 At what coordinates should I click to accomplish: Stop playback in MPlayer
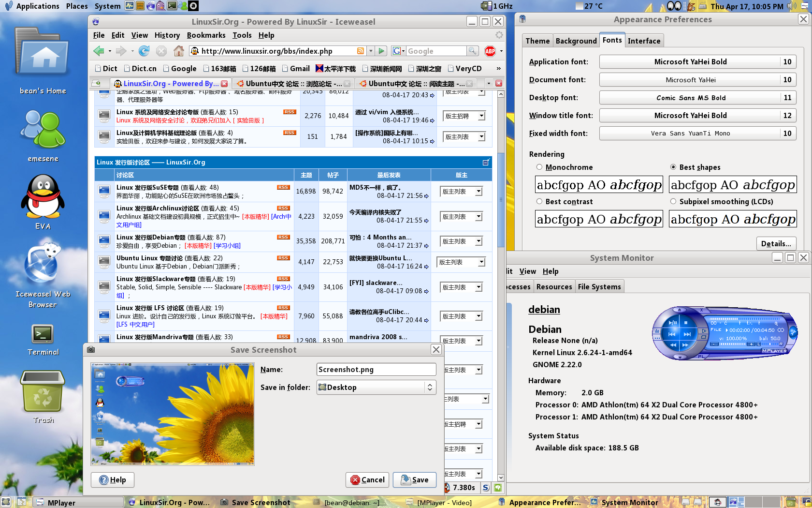(x=686, y=323)
